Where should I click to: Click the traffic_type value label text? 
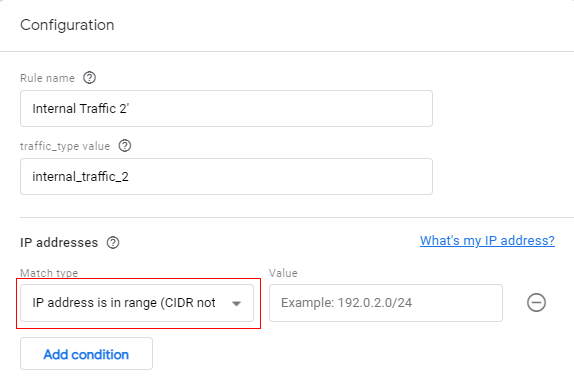point(65,146)
